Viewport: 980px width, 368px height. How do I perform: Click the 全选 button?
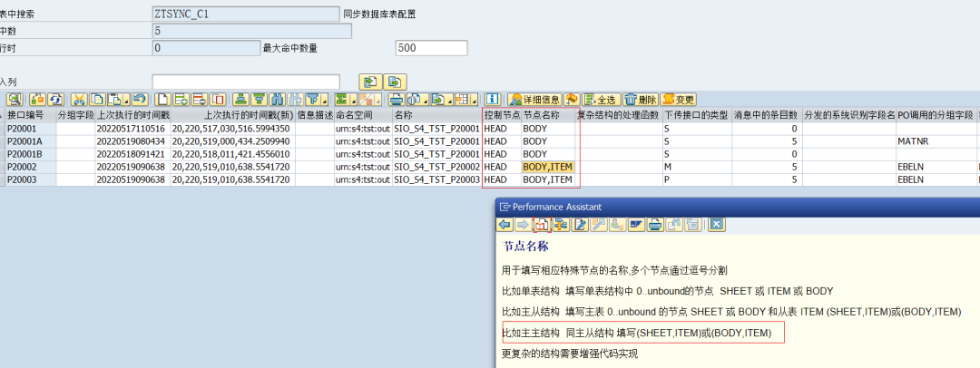(602, 100)
